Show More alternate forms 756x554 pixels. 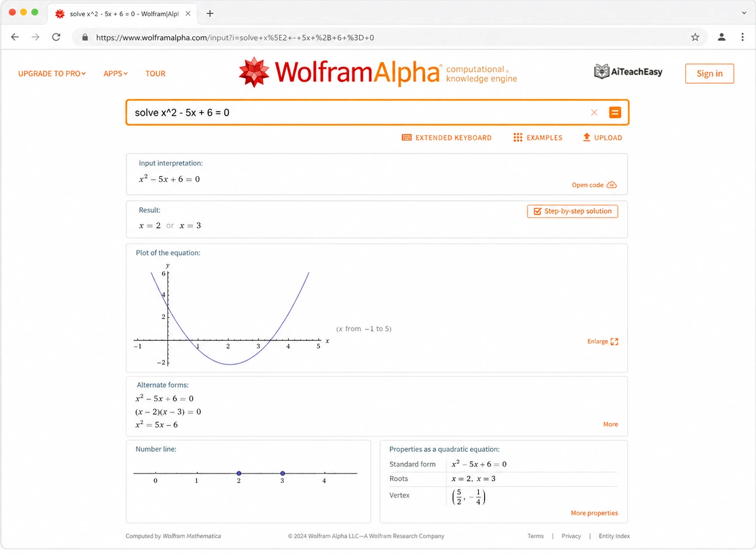click(x=610, y=424)
